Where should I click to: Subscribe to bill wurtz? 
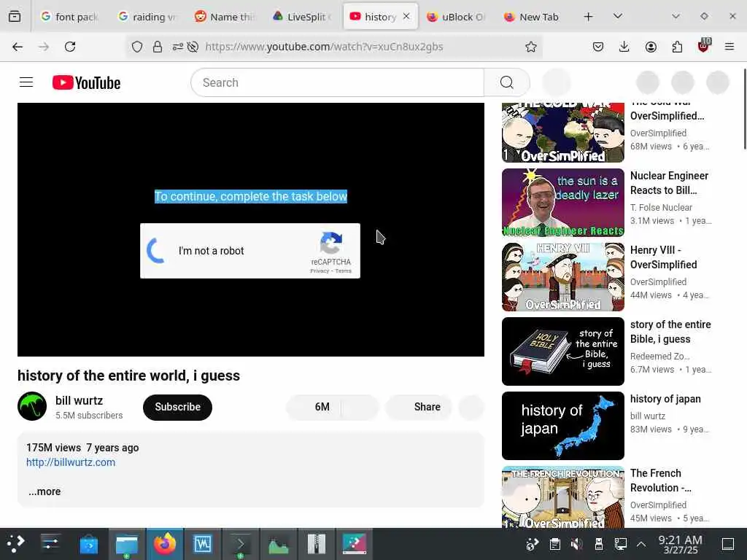177,407
